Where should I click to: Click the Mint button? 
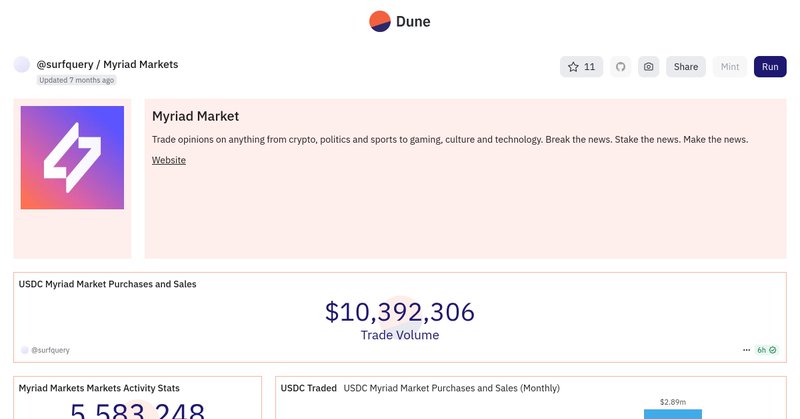[730, 67]
